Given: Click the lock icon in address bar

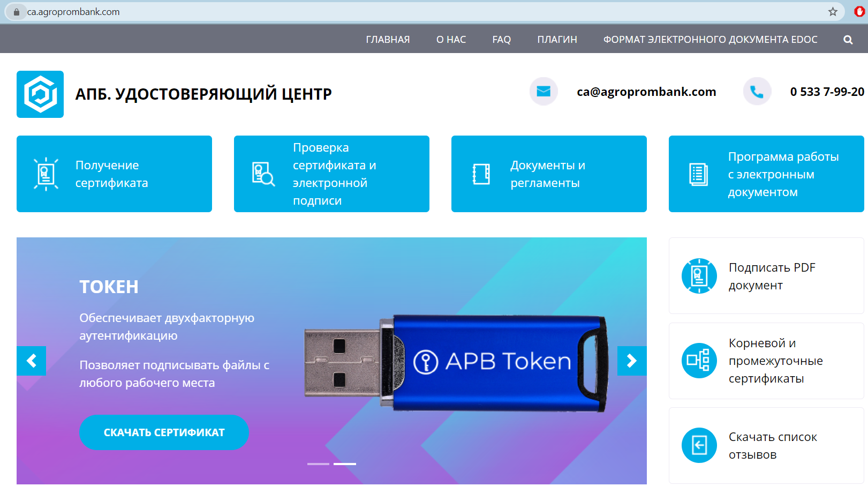Looking at the screenshot, I should (17, 12).
